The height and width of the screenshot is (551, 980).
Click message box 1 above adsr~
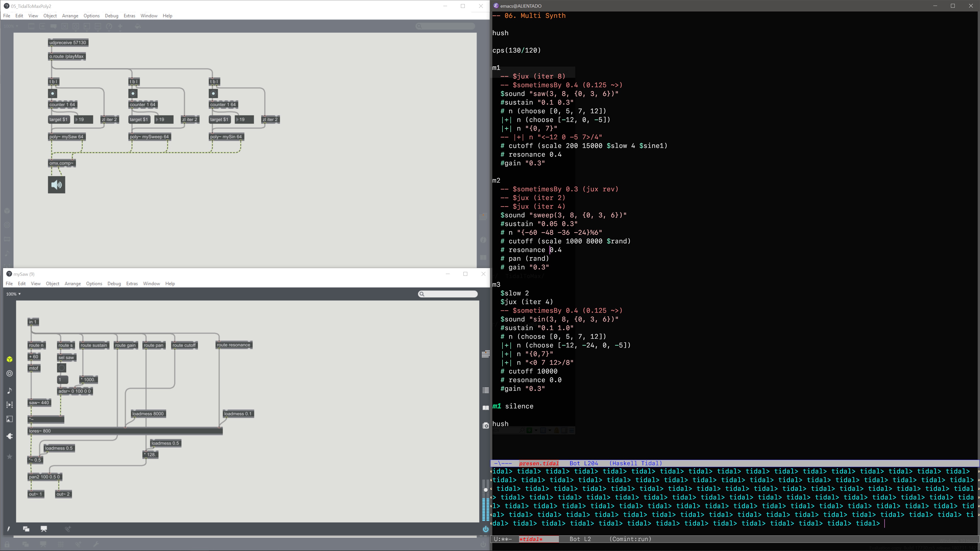click(x=63, y=380)
